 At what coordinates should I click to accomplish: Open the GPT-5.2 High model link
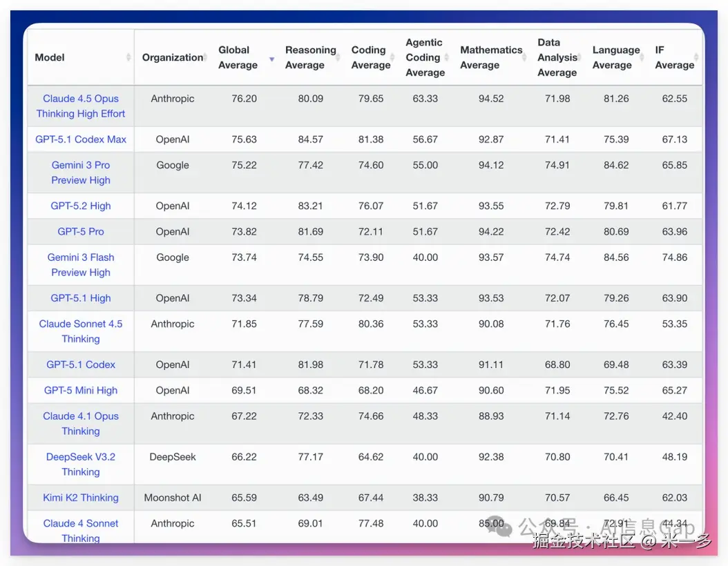coord(81,206)
